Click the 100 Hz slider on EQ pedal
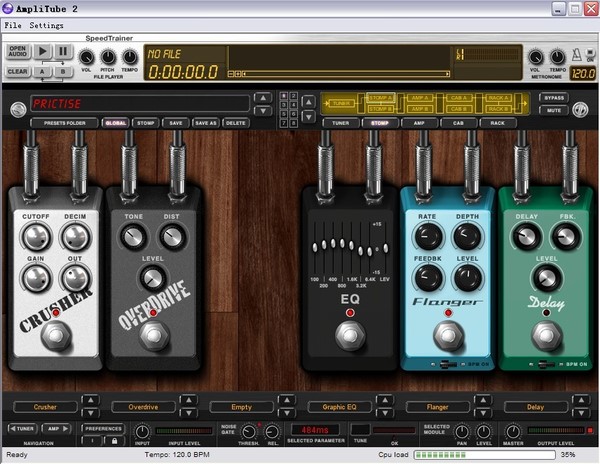Image resolution: width=600 pixels, height=464 pixels. [x=315, y=247]
